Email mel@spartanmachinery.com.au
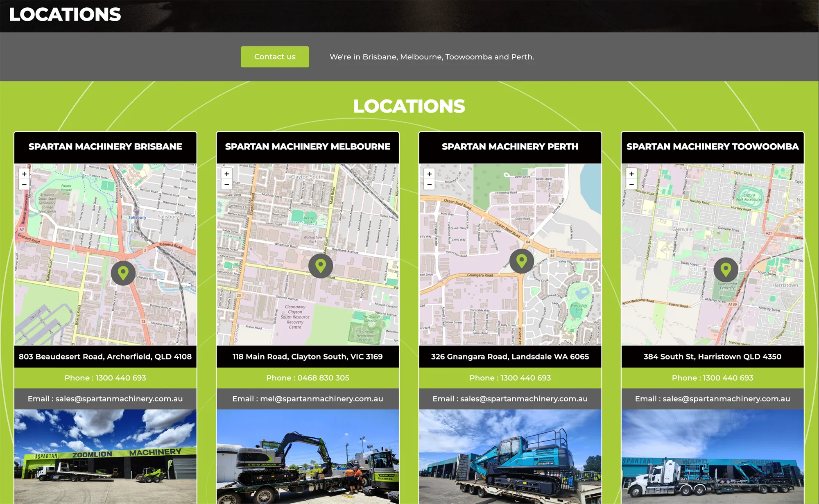819x504 pixels. coord(308,399)
